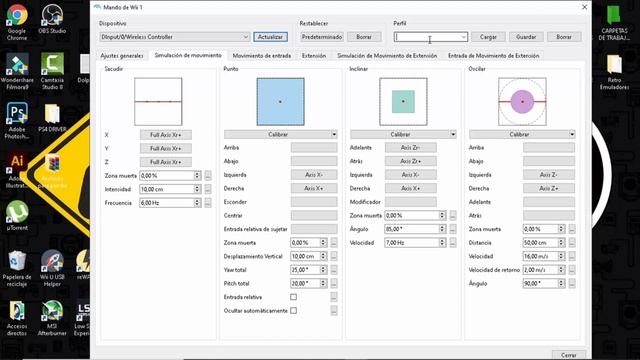Click Secudir X Full Axis mapping button
The width and height of the screenshot is (640, 360).
[x=165, y=135]
